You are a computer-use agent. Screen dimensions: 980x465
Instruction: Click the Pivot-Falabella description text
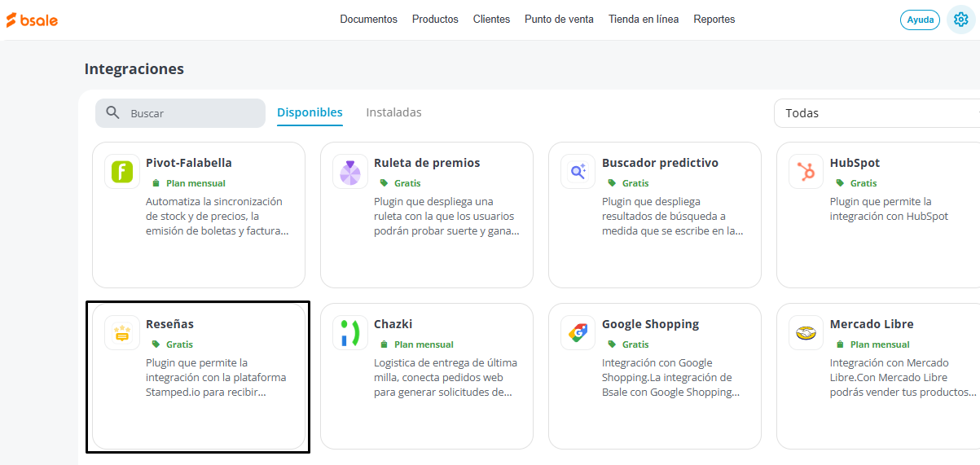217,216
